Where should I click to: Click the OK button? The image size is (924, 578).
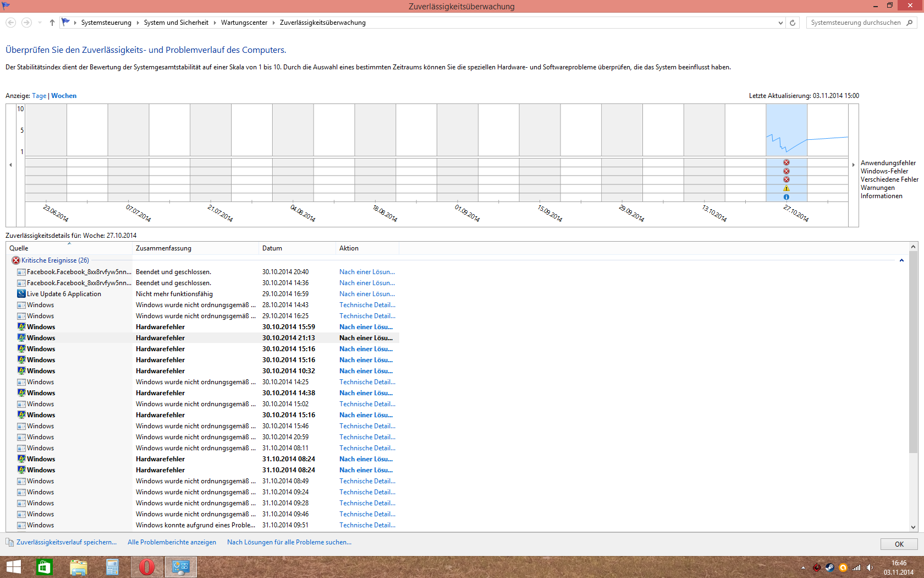pos(899,544)
